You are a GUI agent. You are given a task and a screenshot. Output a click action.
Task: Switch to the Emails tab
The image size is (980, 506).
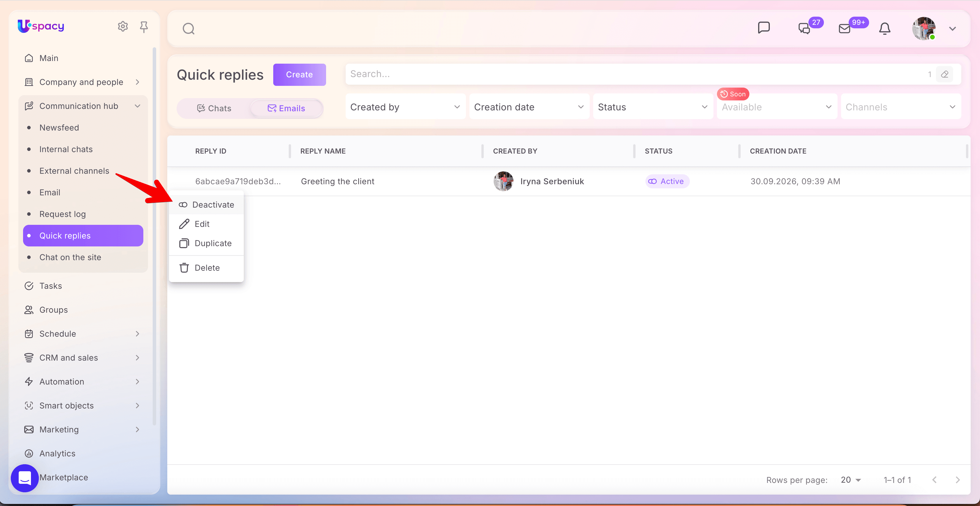pyautogui.click(x=286, y=108)
